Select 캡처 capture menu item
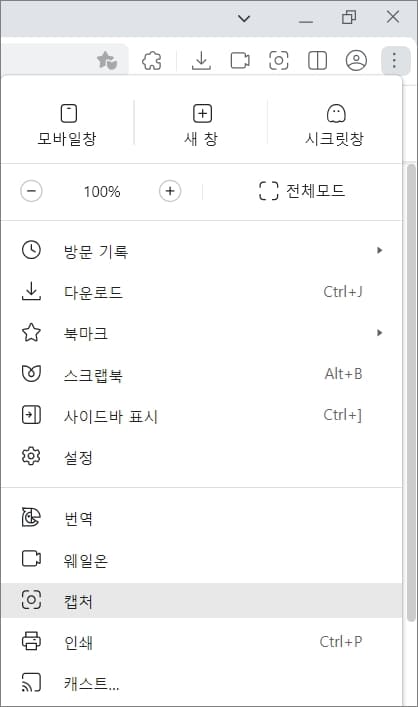This screenshot has width=418, height=707. tap(201, 601)
